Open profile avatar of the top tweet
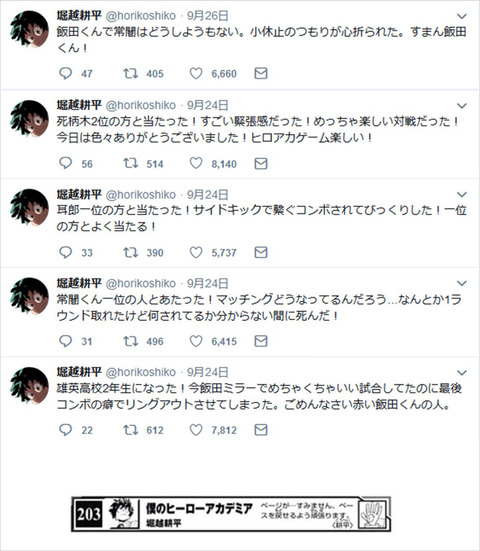 tap(29, 29)
